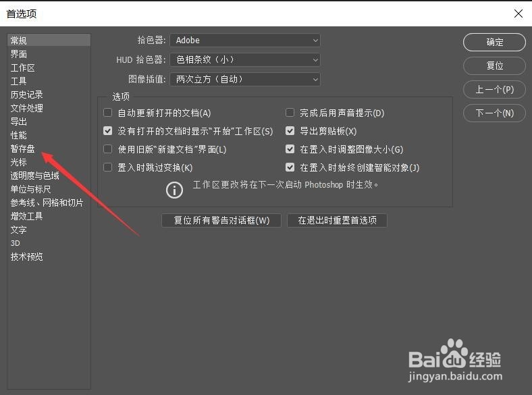Close the 首选项 dialog

[518, 14]
